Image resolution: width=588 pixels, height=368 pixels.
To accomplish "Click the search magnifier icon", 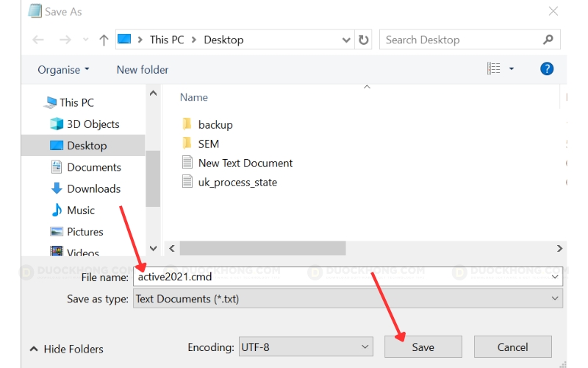I will pos(548,40).
